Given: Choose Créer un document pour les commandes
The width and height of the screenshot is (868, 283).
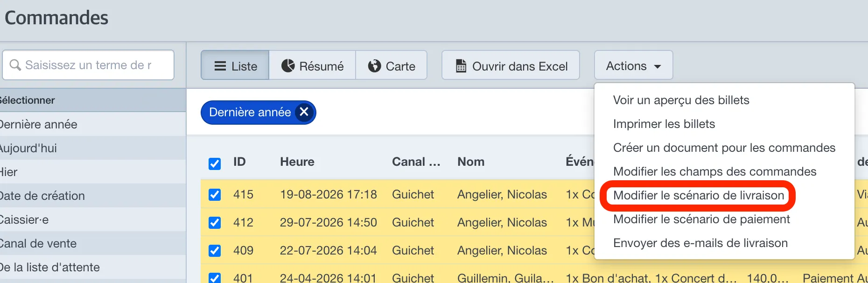Looking at the screenshot, I should (724, 148).
